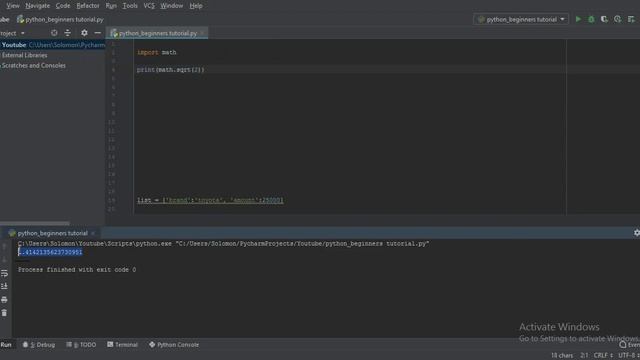Open the View menu
640x360 pixels.
[x=13, y=6]
